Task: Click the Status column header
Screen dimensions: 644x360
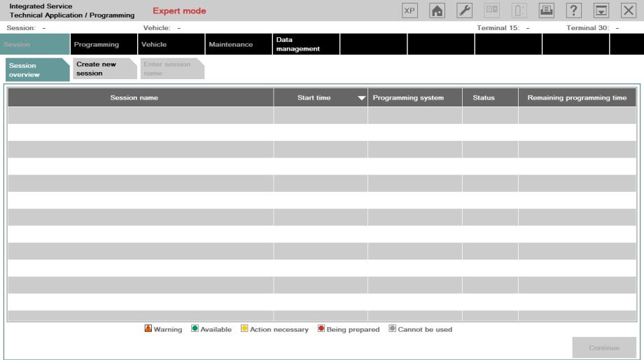Action: tap(491, 98)
